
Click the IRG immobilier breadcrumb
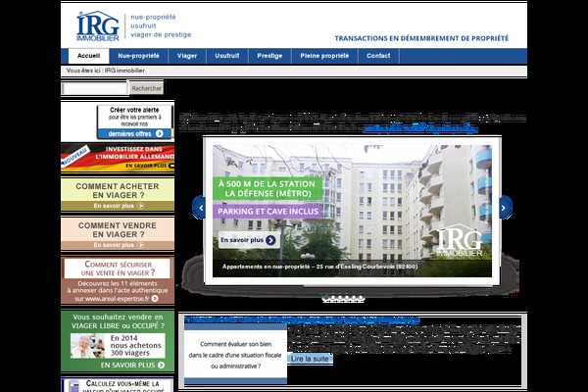point(124,71)
